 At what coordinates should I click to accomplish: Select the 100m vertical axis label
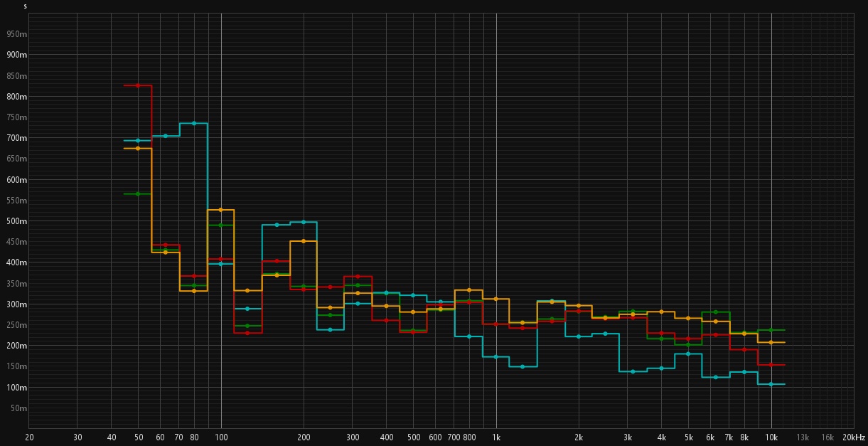(x=17, y=388)
